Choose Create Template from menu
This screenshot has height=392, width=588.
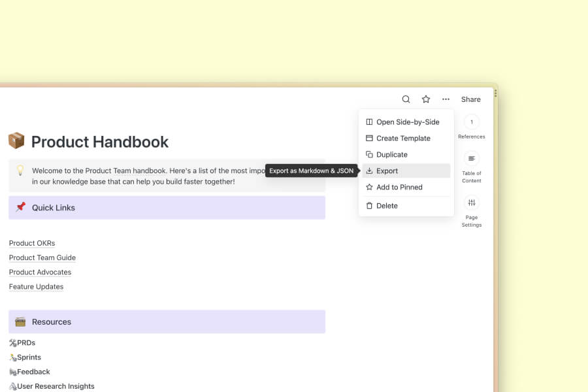click(x=402, y=139)
